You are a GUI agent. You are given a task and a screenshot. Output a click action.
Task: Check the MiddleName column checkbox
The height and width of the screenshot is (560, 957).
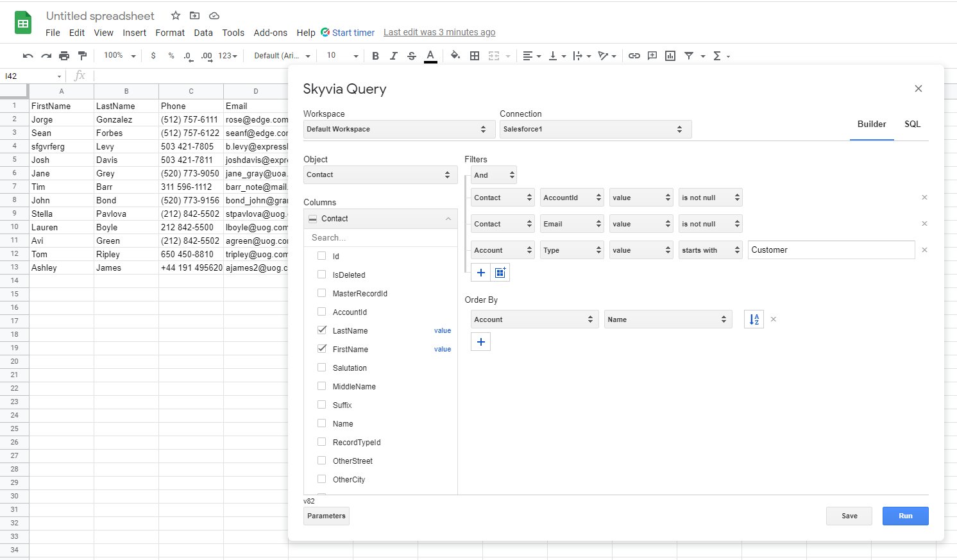click(322, 386)
